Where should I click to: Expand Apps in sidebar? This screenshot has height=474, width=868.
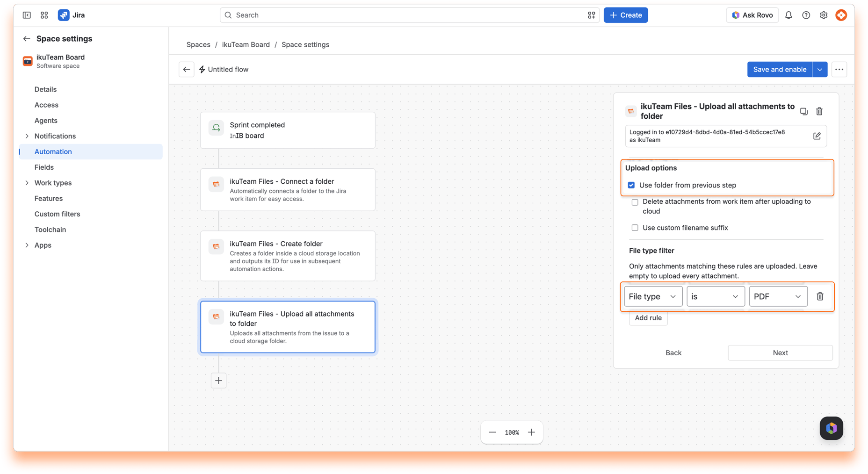pyautogui.click(x=27, y=245)
